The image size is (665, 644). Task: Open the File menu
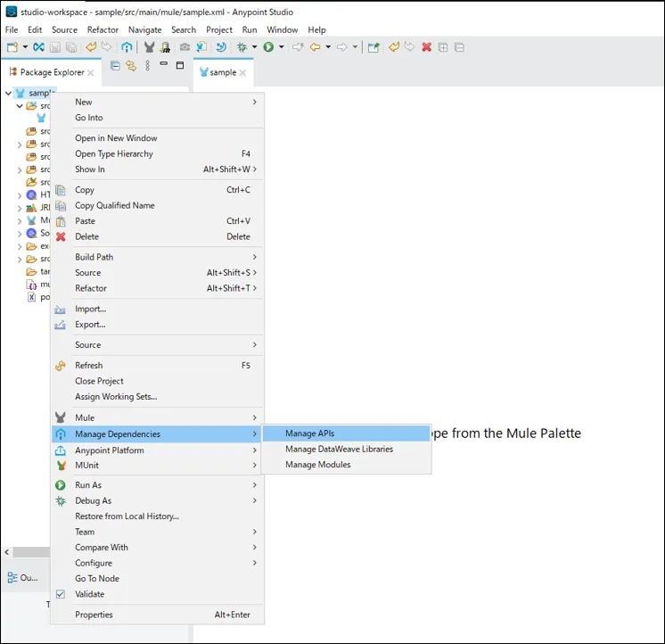point(12,29)
